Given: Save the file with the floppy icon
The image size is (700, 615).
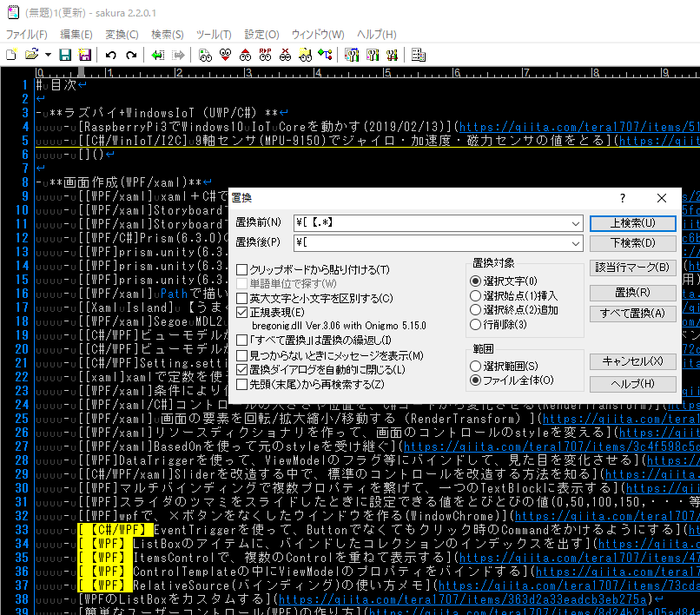Looking at the screenshot, I should (65, 55).
